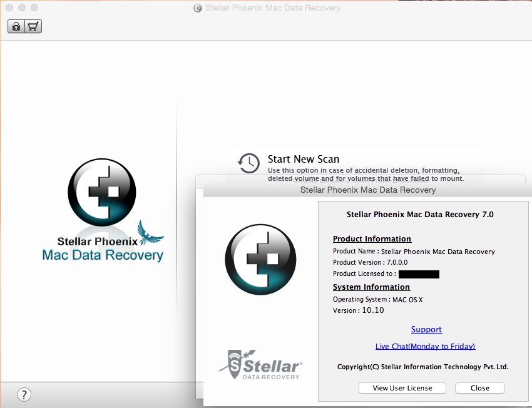The width and height of the screenshot is (532, 408).
Task: Click the blacked-out Product Licensed to value
Action: pos(419,274)
